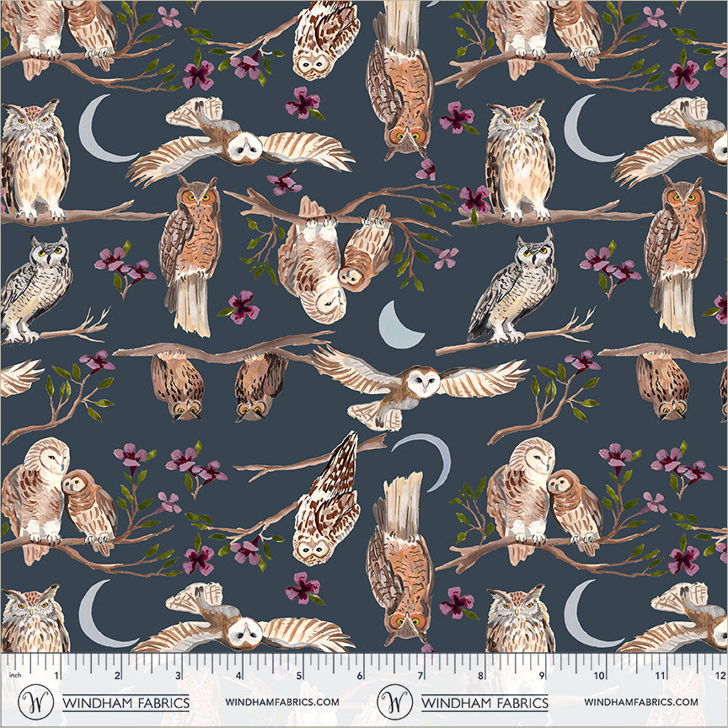Click the ruler number 7

tap(420, 675)
